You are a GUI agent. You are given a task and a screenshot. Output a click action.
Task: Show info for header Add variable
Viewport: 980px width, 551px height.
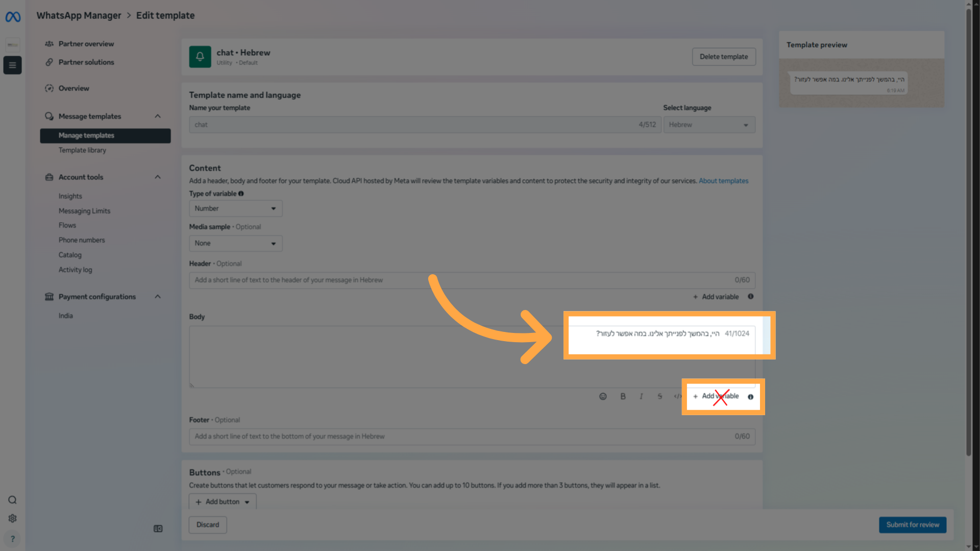coord(750,297)
